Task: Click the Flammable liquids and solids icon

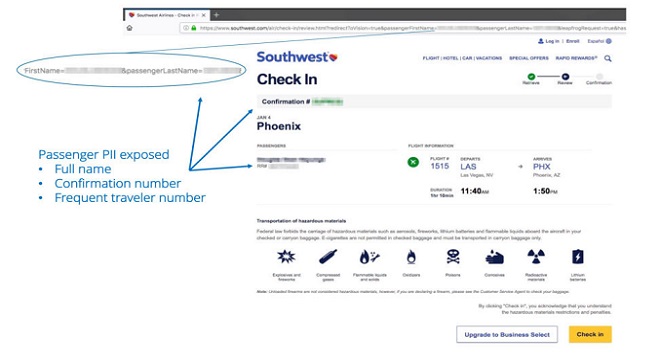Action: [370, 256]
